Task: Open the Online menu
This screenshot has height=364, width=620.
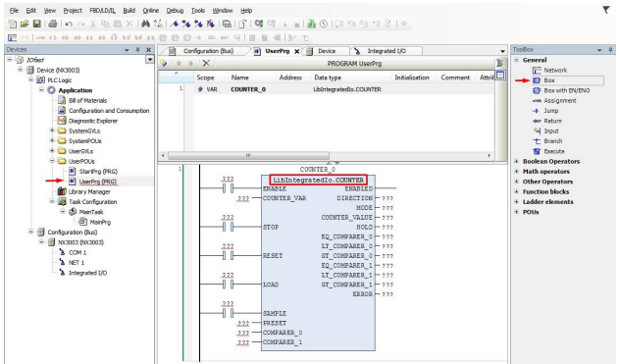Action: (151, 10)
